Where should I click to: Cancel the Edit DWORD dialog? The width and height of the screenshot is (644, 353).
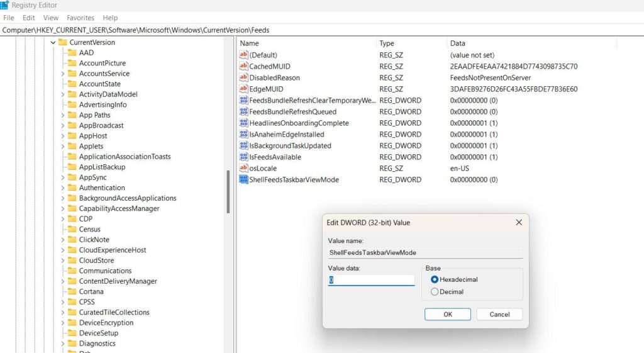coord(499,314)
